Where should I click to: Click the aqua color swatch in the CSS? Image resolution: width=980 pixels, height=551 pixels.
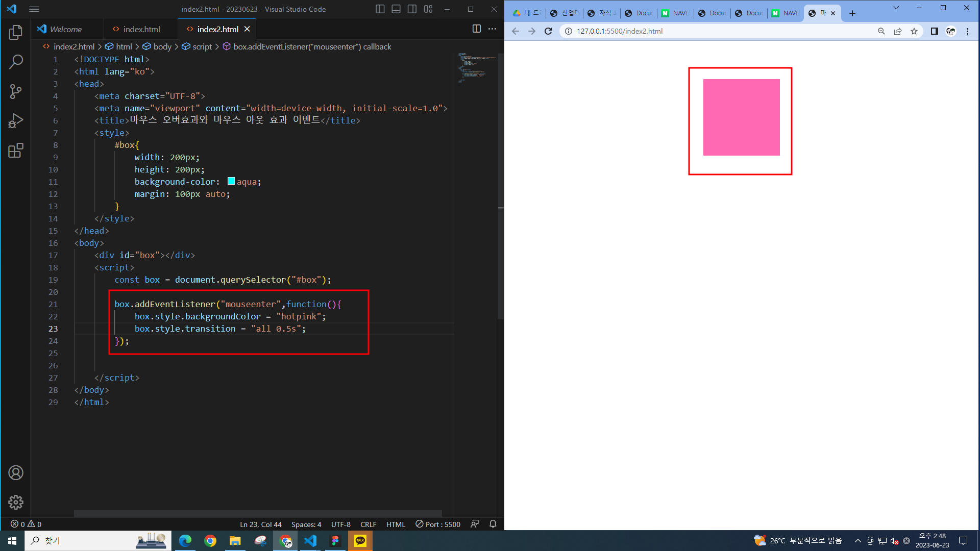pos(231,181)
